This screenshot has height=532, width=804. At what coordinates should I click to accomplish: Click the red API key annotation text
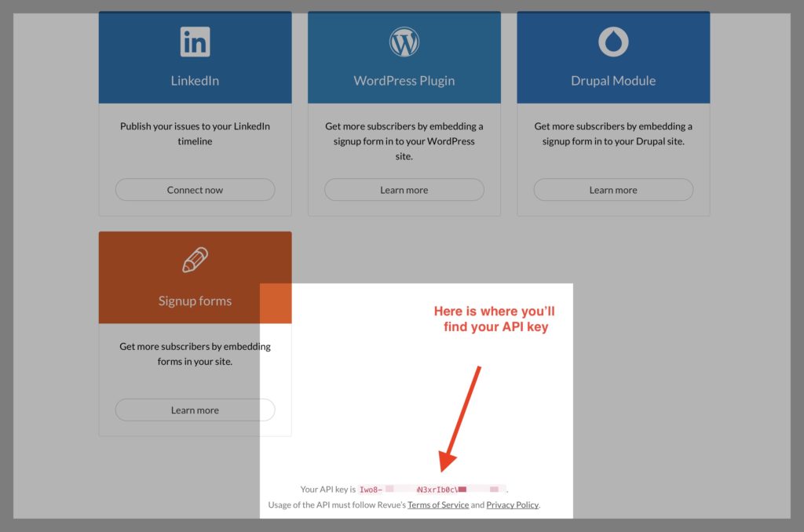click(495, 319)
